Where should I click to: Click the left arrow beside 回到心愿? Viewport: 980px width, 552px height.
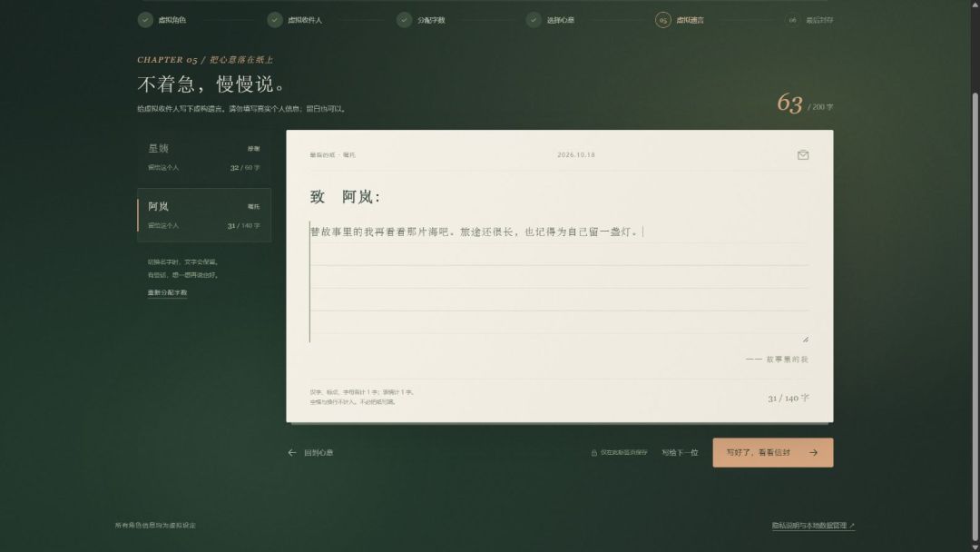(x=292, y=453)
